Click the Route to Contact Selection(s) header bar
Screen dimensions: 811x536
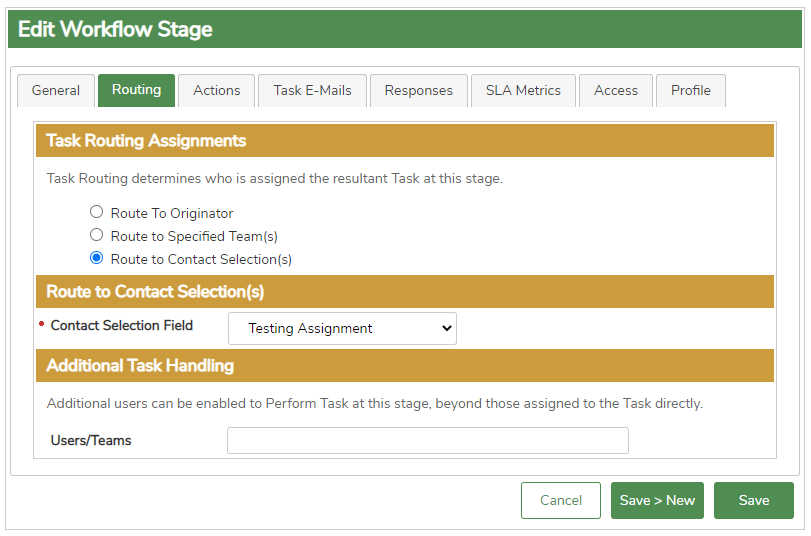(405, 292)
